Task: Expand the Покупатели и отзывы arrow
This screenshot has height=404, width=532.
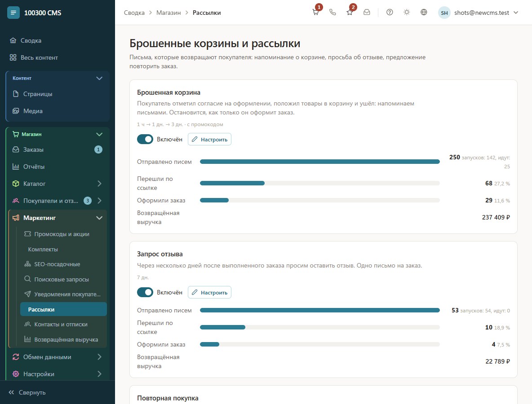Action: pos(99,201)
